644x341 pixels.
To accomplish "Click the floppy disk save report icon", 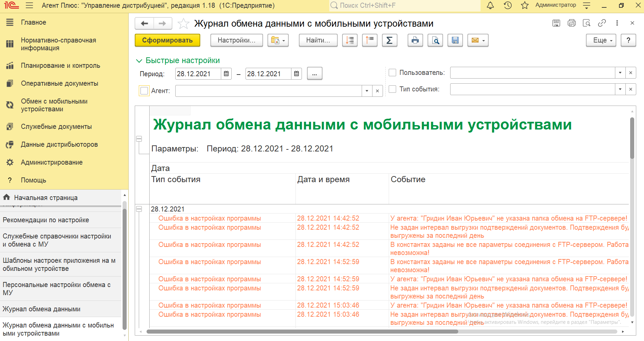I will pyautogui.click(x=455, y=40).
